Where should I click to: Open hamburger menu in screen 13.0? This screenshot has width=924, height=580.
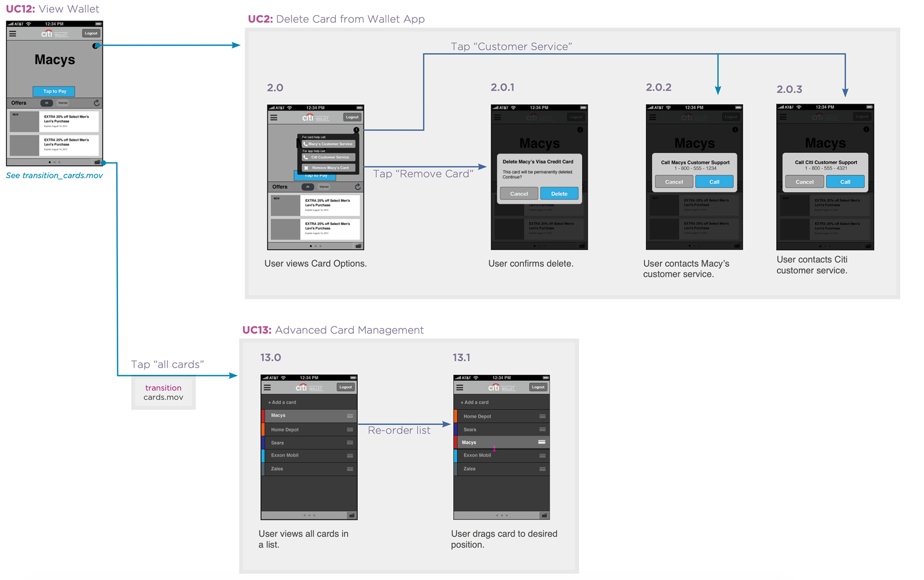[x=267, y=387]
